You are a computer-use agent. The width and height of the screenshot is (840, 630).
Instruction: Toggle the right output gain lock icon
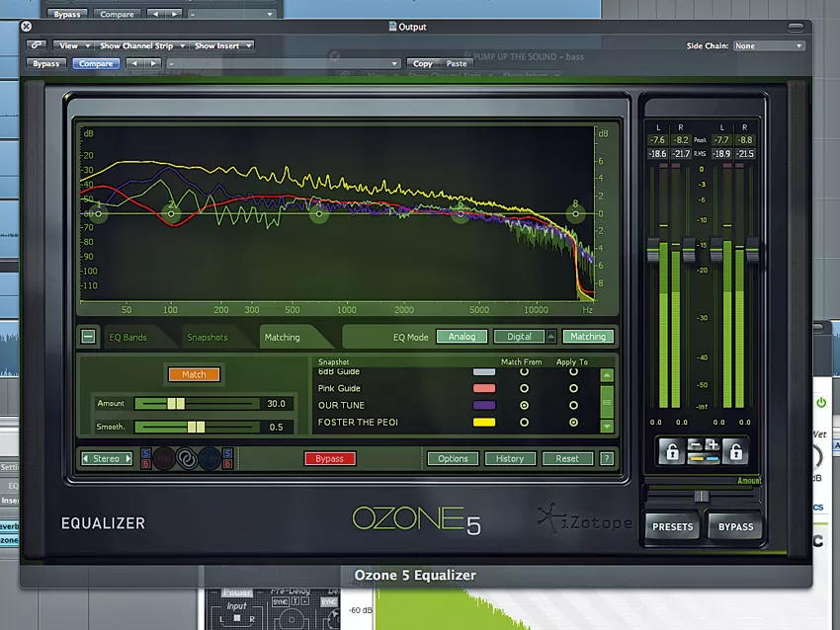[734, 452]
